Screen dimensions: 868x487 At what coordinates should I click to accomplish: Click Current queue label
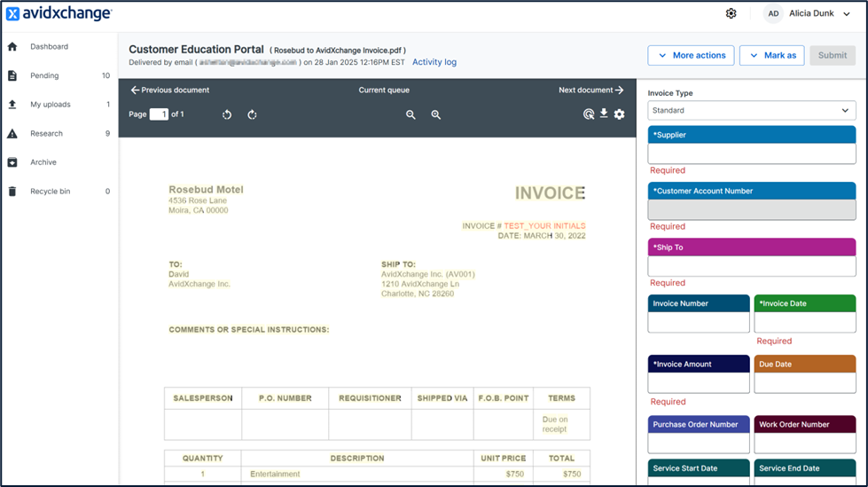(384, 90)
